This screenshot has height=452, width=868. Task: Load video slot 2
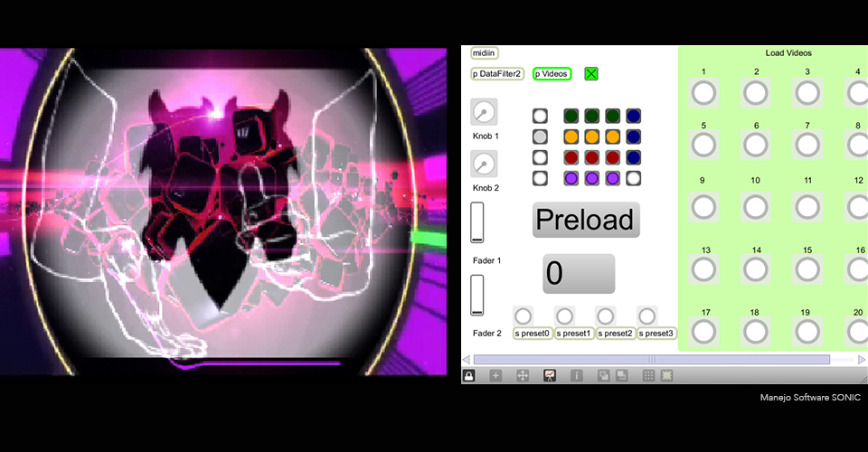click(756, 93)
